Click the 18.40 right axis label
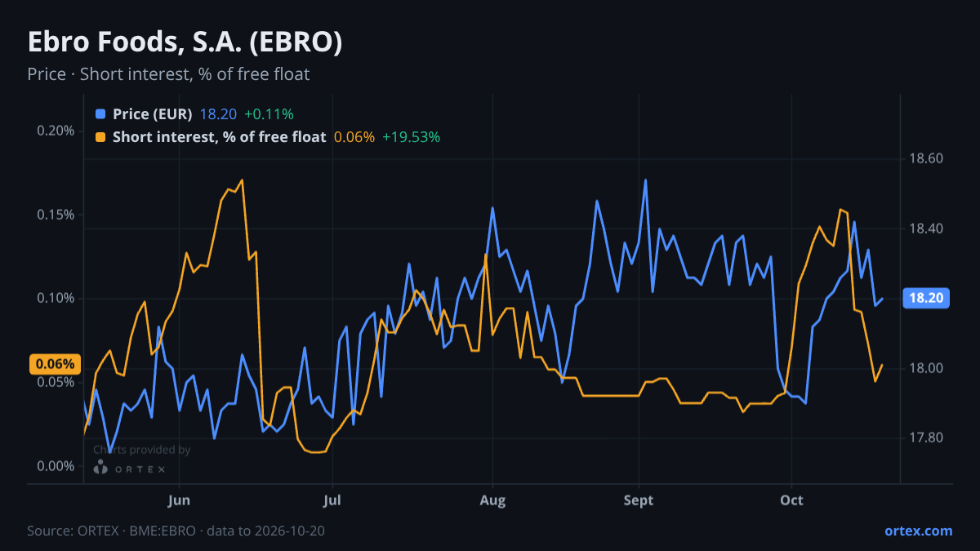 click(x=926, y=229)
